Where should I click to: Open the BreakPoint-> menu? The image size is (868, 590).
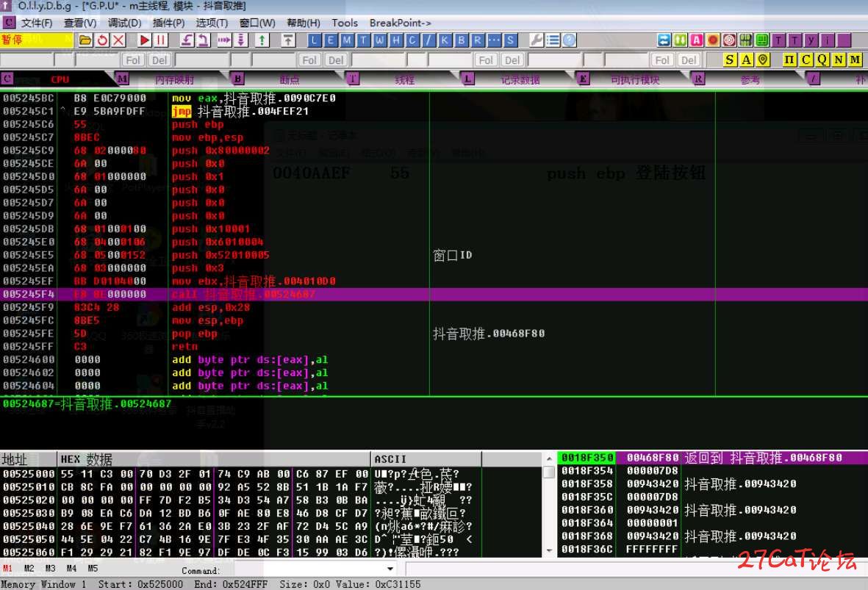(x=401, y=23)
